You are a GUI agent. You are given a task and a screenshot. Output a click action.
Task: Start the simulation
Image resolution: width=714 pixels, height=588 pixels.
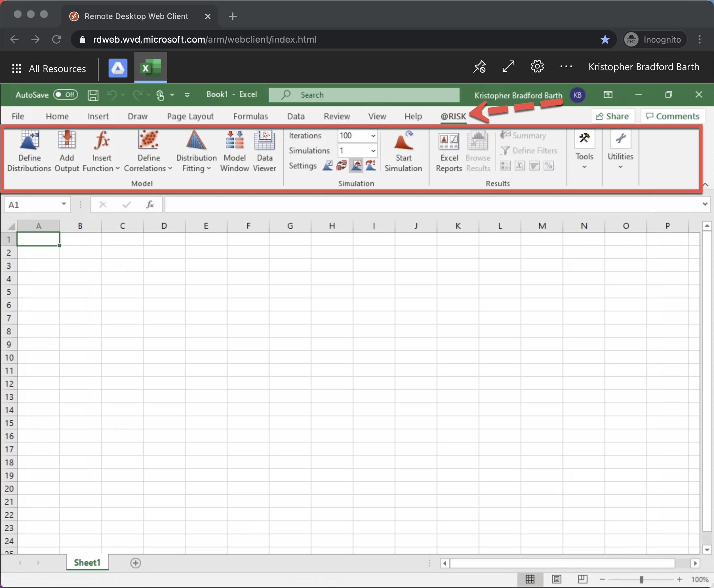(403, 151)
